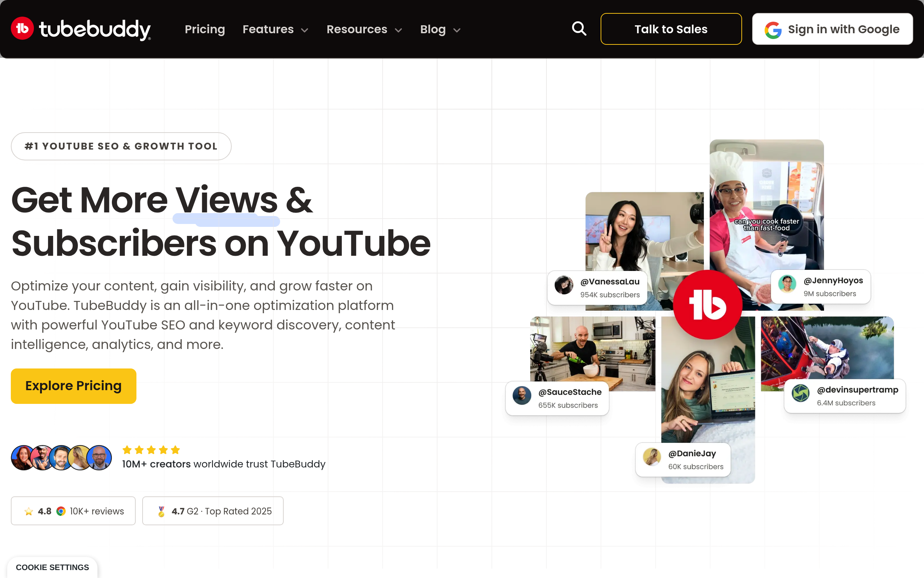Image resolution: width=924 pixels, height=578 pixels.
Task: Click Talk to Sales button
Action: [671, 29]
